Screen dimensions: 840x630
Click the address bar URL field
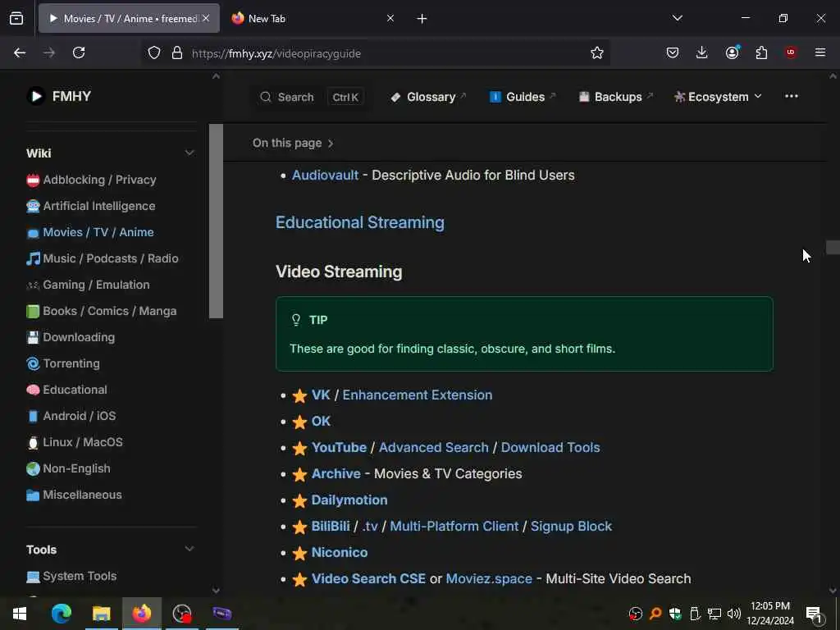click(375, 53)
